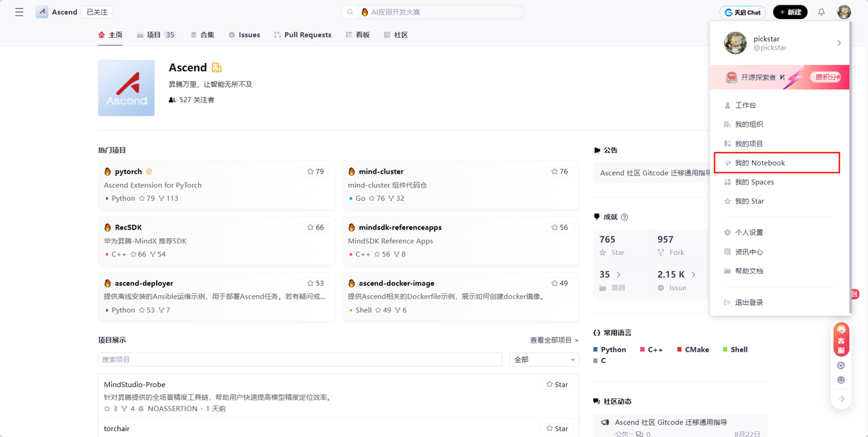Star the pytorch project
868x437 pixels.
315,172
